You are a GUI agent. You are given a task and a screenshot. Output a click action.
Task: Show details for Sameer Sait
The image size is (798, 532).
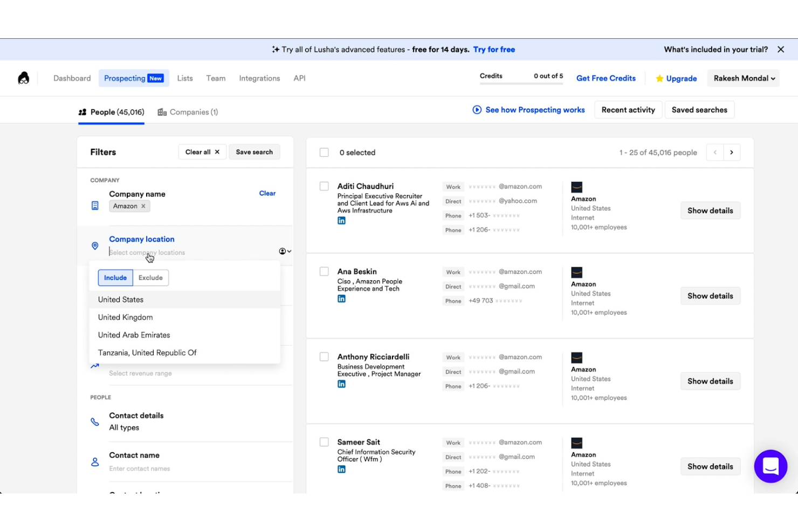(x=710, y=466)
